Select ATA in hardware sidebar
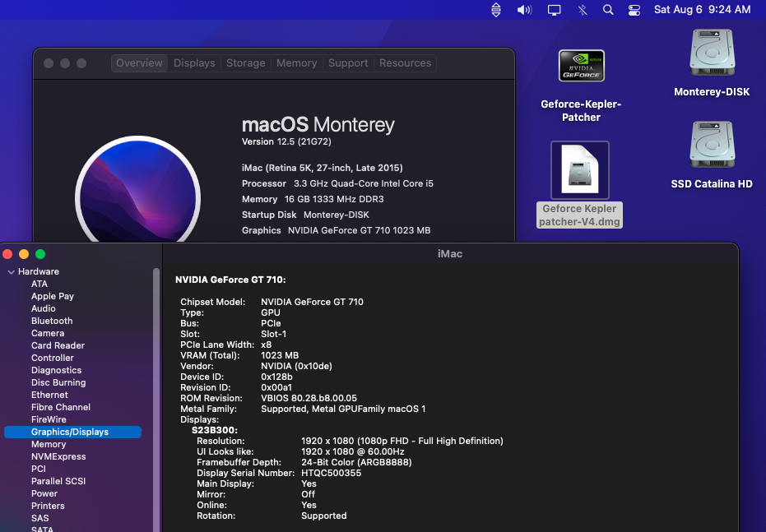Viewport: 766px width, 532px height. click(39, 284)
